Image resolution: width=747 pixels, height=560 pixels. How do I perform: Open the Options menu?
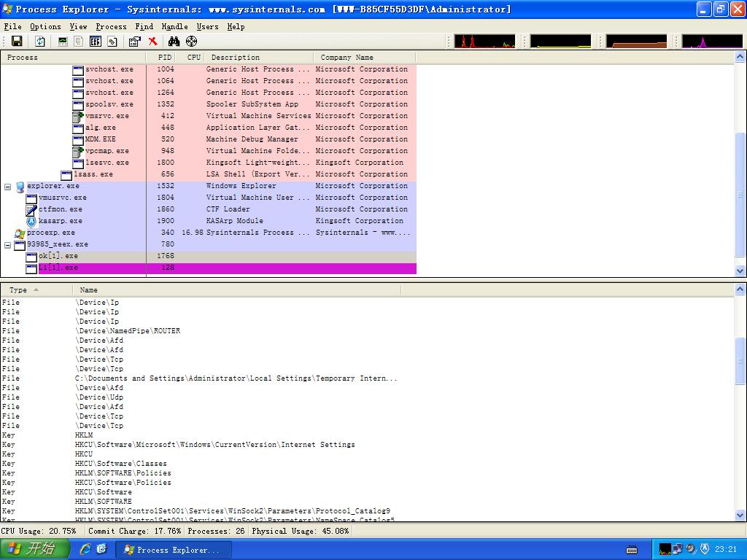[x=45, y=26]
